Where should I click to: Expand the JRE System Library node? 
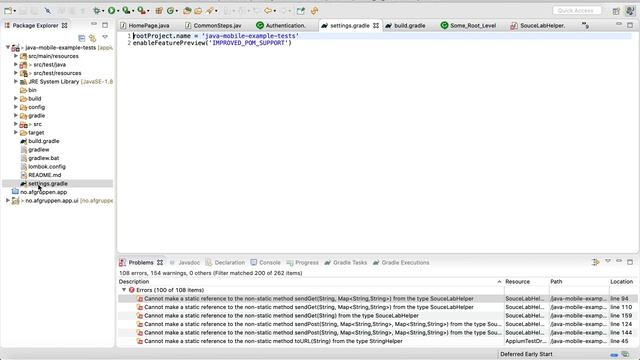(x=16, y=82)
